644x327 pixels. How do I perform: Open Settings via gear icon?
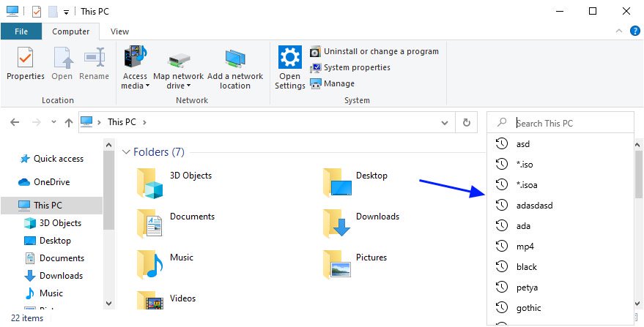point(290,57)
